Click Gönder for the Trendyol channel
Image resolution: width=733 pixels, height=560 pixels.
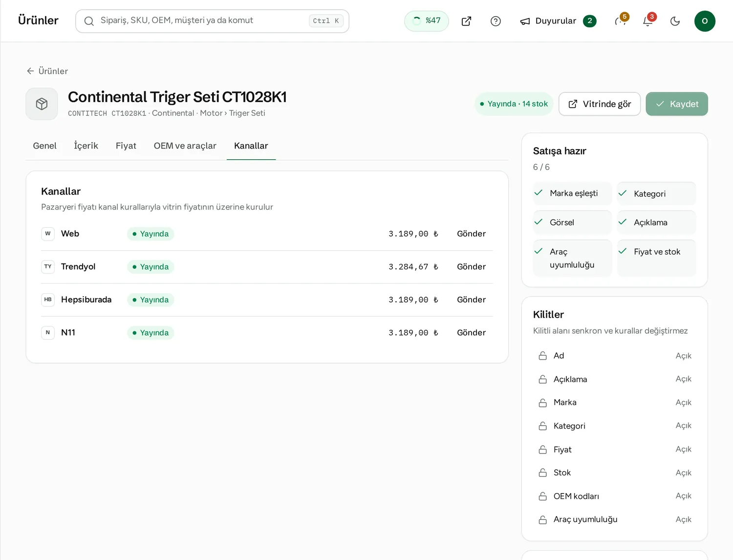[x=471, y=267]
